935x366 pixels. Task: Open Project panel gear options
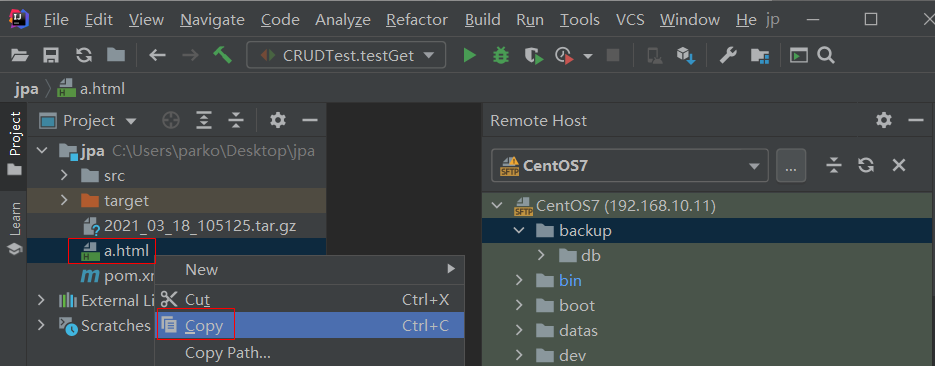point(277,120)
